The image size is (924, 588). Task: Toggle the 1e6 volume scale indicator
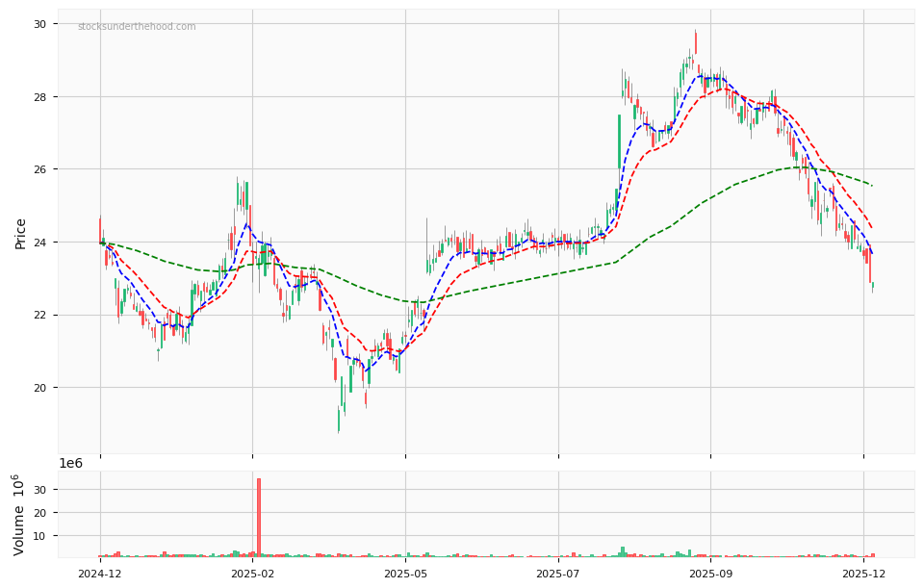[x=73, y=462]
